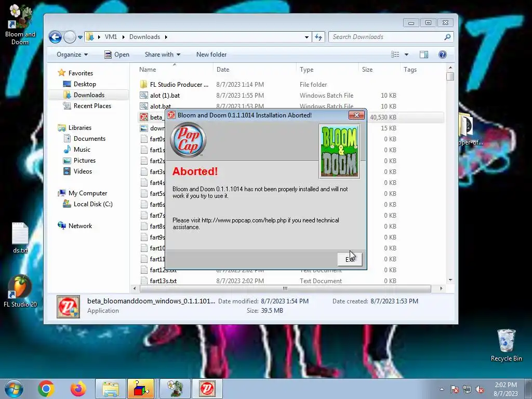Viewport: 532px width, 399px height.
Task: Launch Firefox from the taskbar
Action: 78,389
